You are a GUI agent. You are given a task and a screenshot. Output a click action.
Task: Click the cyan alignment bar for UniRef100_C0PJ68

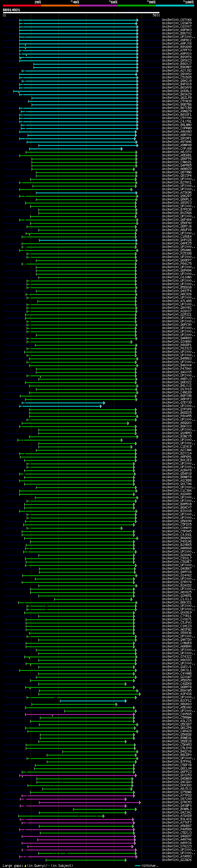pos(76,149)
